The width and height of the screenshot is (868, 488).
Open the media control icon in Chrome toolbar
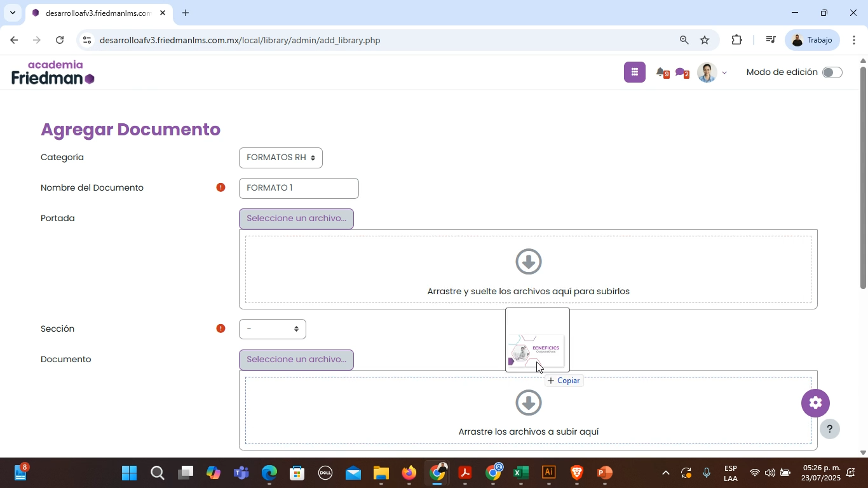coord(770,40)
